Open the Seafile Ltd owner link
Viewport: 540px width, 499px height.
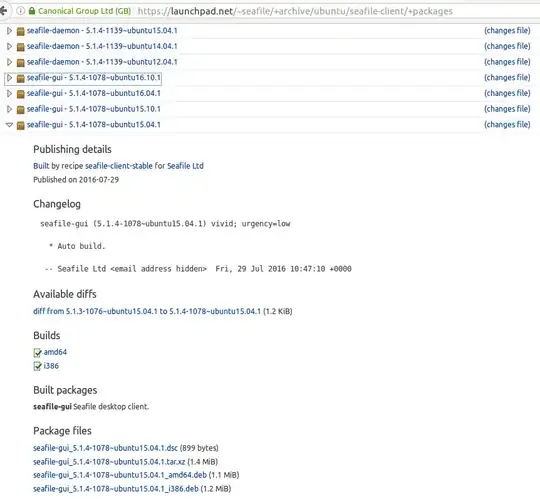(185, 166)
